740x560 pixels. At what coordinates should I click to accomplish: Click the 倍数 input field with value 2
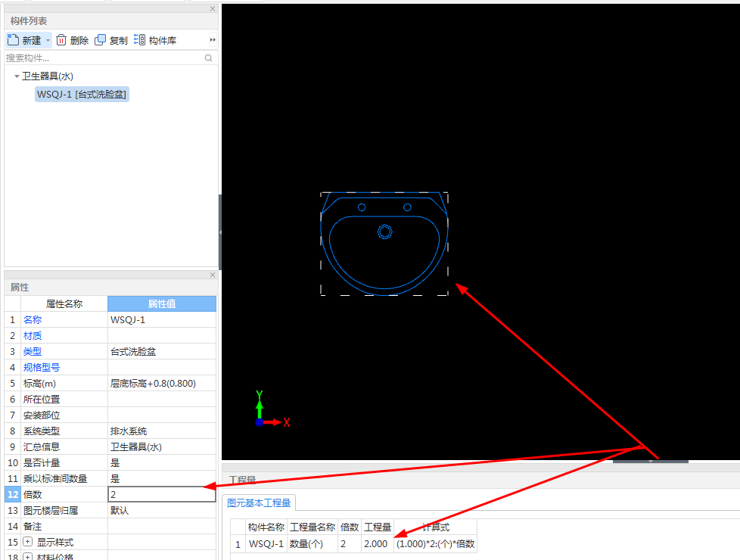coord(162,494)
